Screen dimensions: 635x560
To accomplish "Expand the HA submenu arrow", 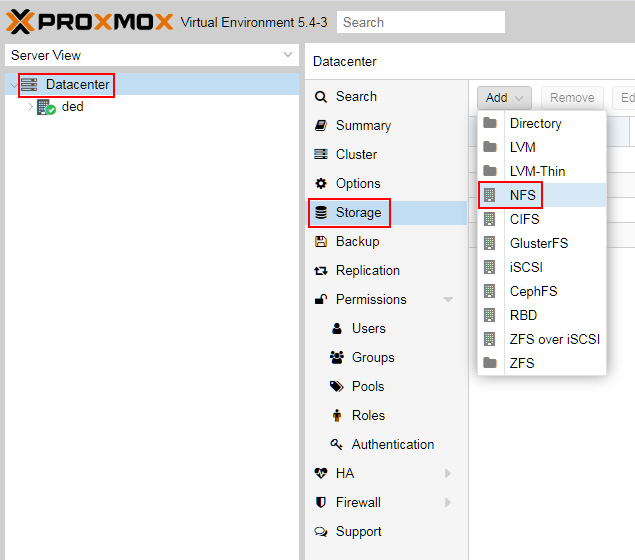I will pos(448,474).
